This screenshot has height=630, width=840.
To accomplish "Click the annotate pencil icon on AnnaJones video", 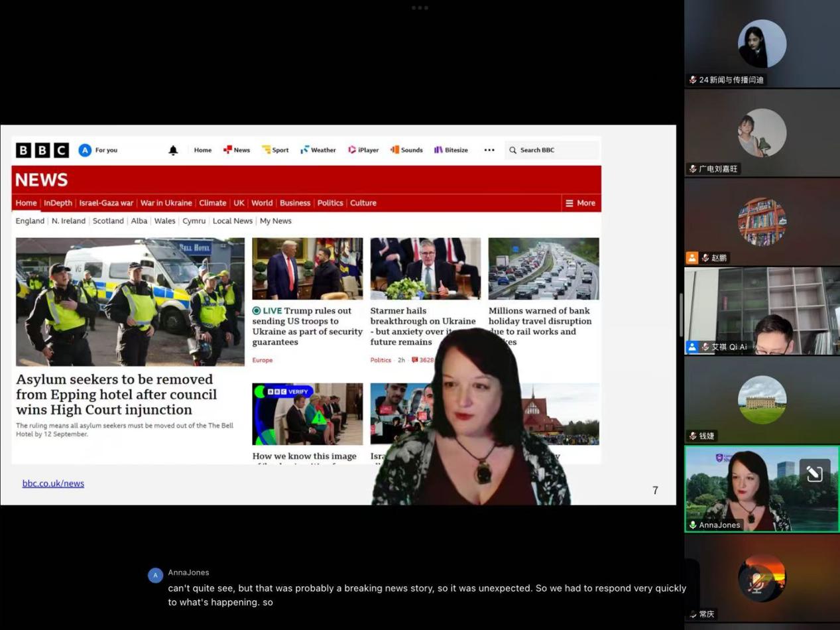I will tap(814, 473).
